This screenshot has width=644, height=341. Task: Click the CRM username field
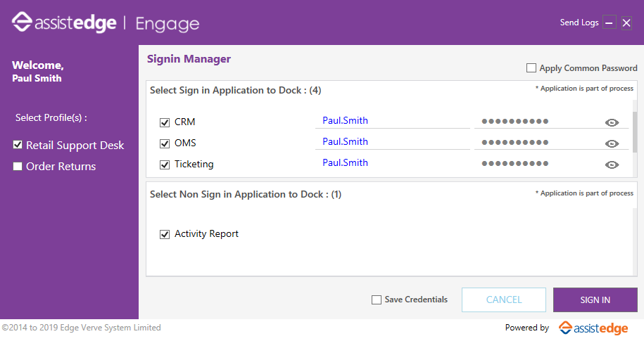(393, 121)
